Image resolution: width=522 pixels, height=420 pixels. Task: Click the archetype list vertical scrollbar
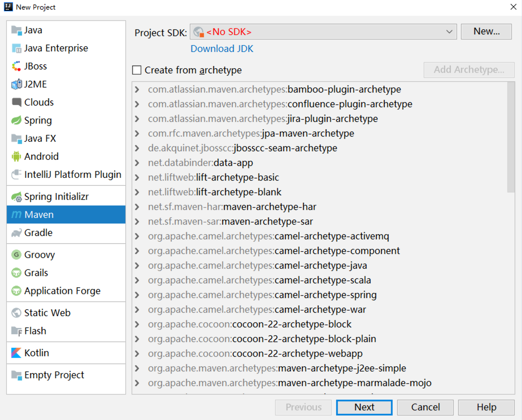pos(511,137)
